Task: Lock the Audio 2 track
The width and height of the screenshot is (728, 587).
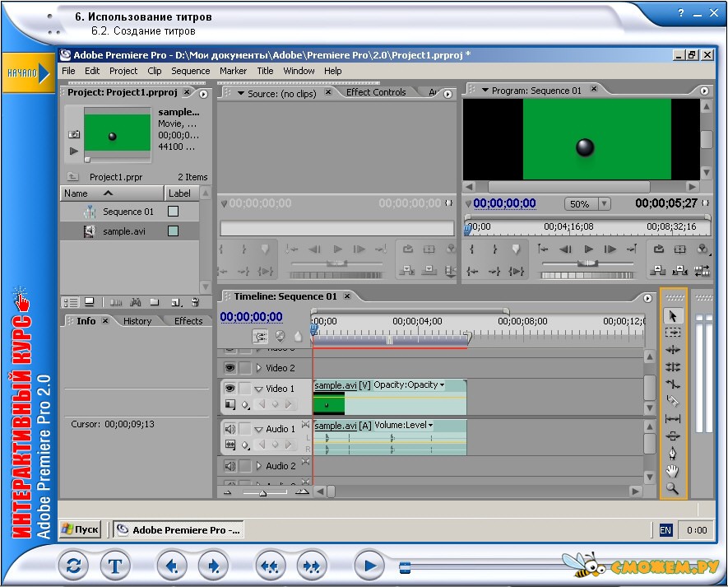Action: point(244,466)
